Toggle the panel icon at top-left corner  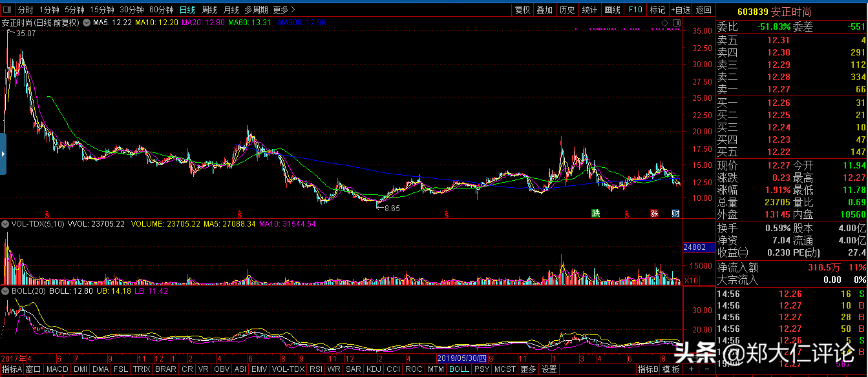pyautogui.click(x=6, y=10)
